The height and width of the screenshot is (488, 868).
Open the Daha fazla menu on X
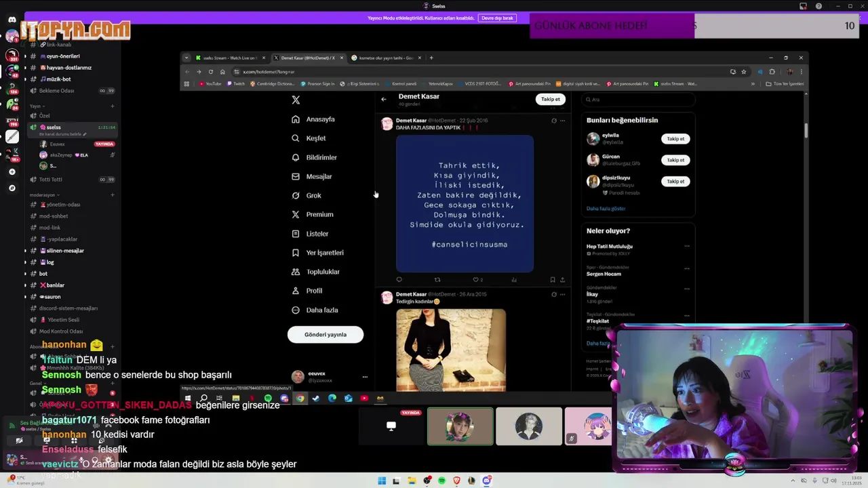click(x=315, y=310)
